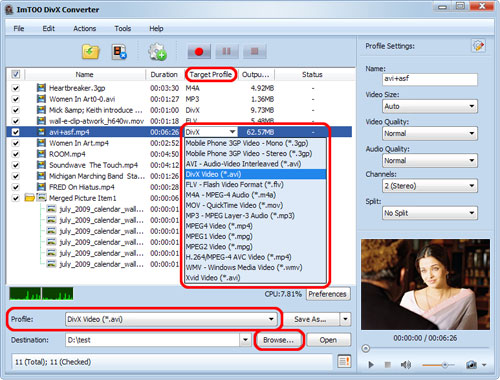Click the video preview thumbnail

click(425, 284)
